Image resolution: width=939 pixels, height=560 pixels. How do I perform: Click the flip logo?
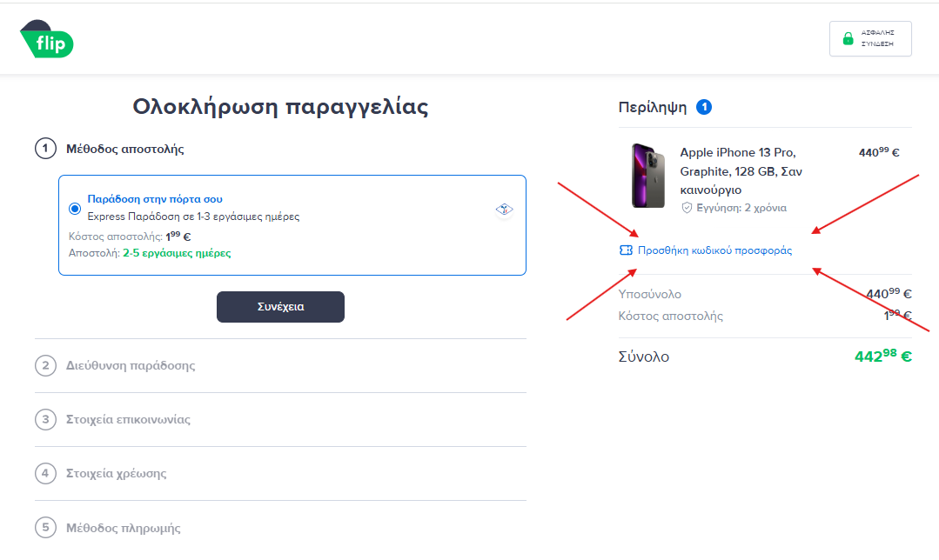(47, 40)
